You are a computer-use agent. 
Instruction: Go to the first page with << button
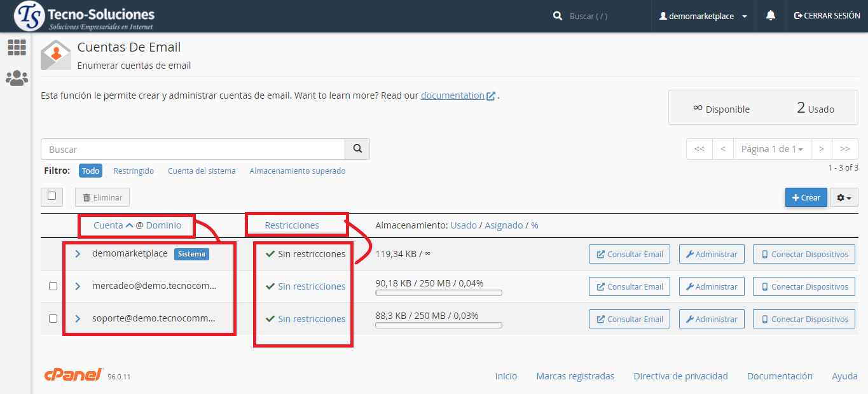pyautogui.click(x=699, y=149)
